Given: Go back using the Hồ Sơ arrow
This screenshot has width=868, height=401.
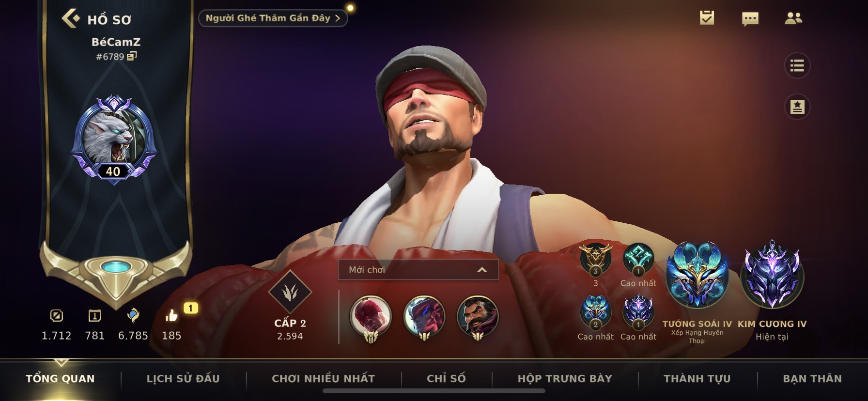Looking at the screenshot, I should [x=71, y=18].
